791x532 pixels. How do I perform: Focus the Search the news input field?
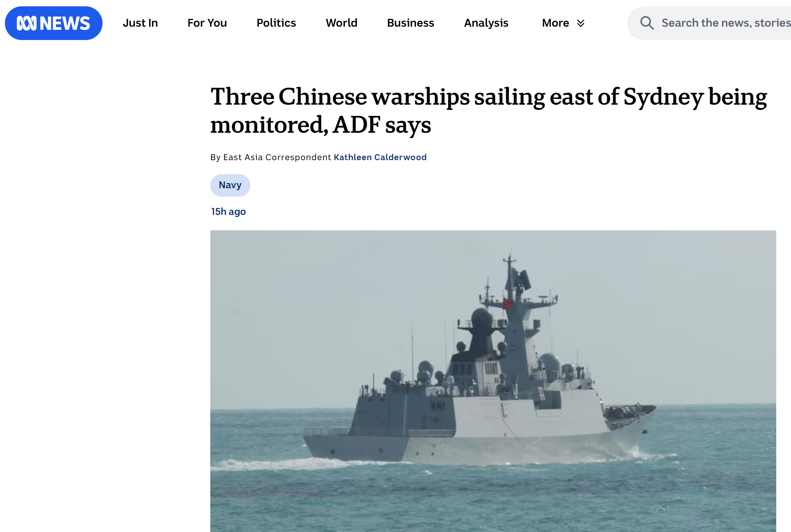click(709, 23)
